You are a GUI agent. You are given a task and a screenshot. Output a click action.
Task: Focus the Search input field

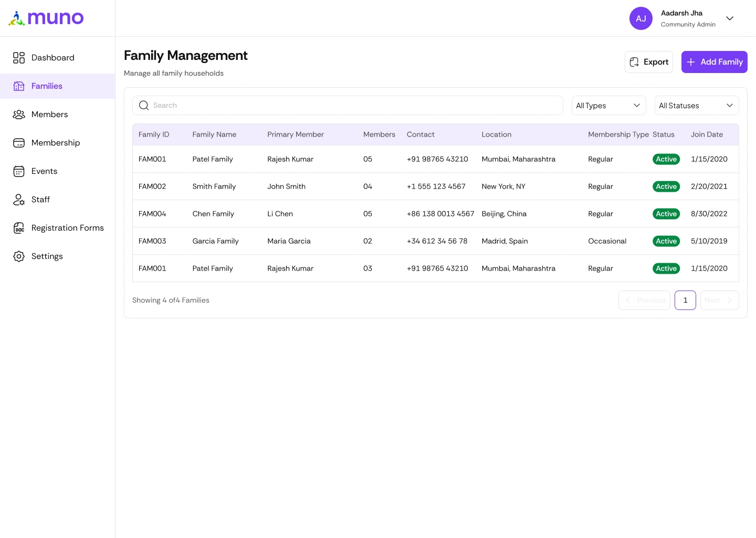tap(348, 106)
